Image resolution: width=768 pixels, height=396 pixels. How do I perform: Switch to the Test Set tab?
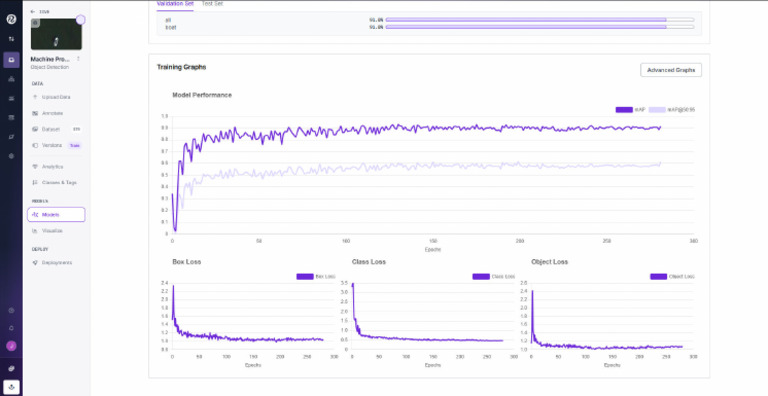click(213, 4)
